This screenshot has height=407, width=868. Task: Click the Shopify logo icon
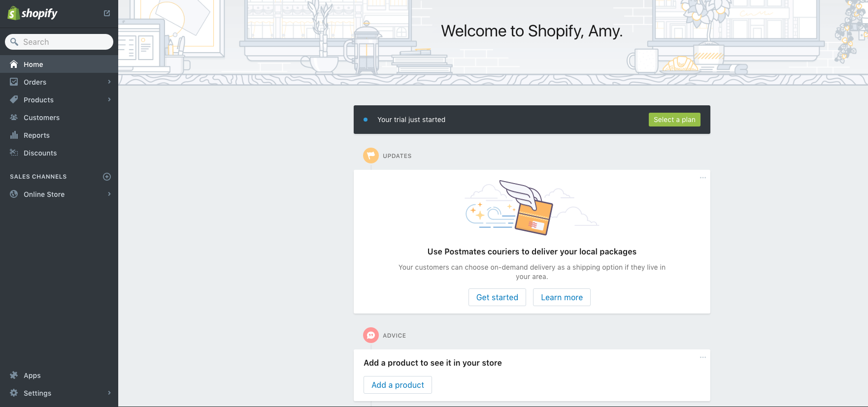tap(13, 13)
